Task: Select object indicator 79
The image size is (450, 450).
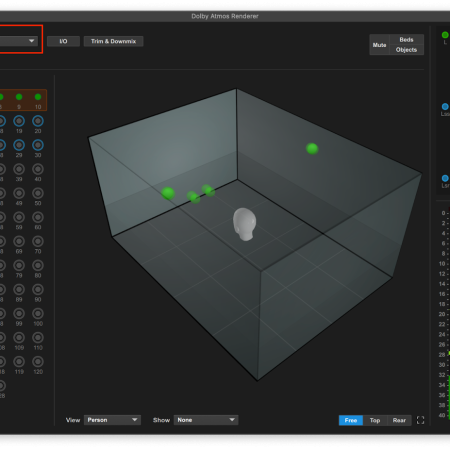Action: coord(19,266)
